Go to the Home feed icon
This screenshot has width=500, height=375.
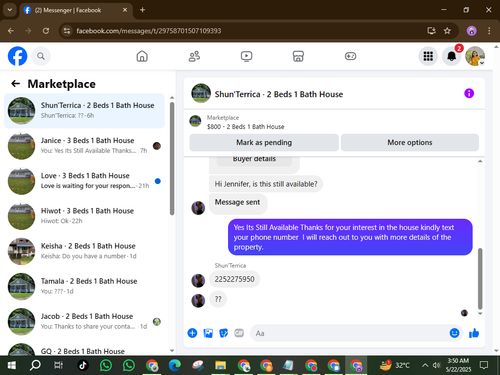(x=142, y=56)
